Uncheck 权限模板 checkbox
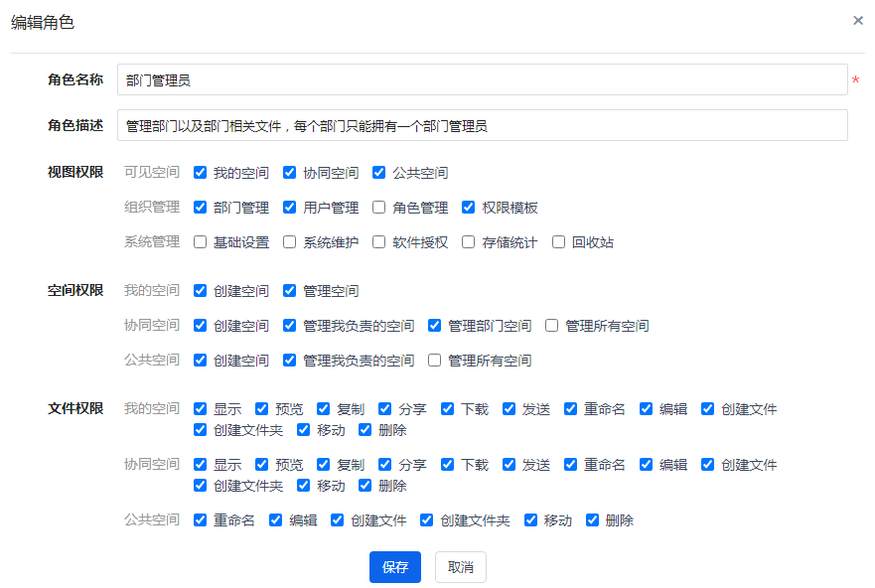This screenshot has height=588, width=875. pos(468,207)
